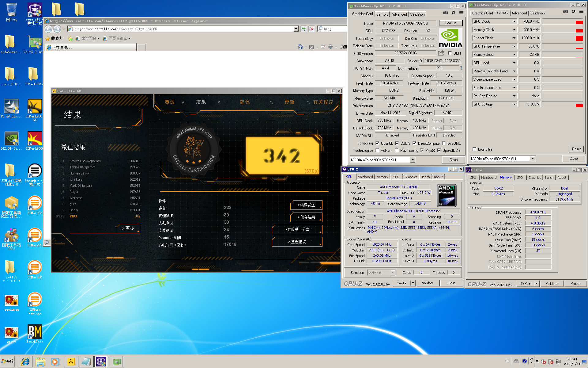Click the Lookup button in GPU-Z
Image resolution: width=588 pixels, height=368 pixels.
[450, 23]
